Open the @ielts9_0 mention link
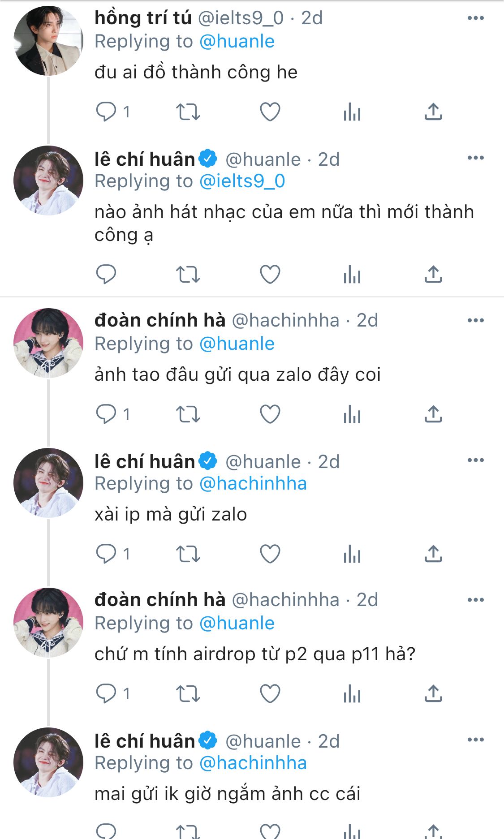This screenshot has height=839, width=504. 242,181
